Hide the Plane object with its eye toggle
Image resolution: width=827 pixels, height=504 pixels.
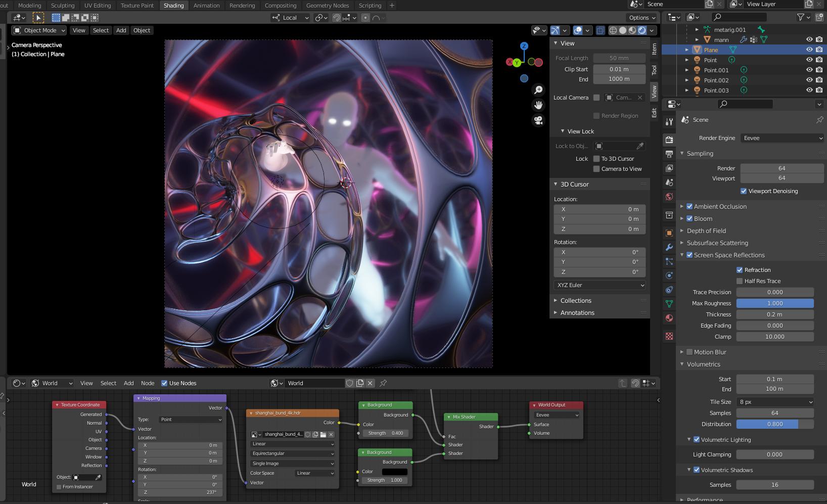pos(809,50)
